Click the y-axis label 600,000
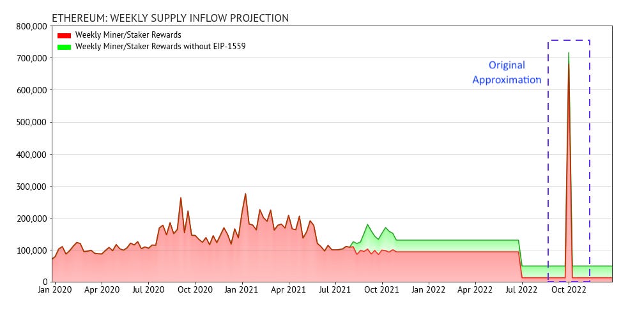The image size is (644, 322). tap(32, 90)
